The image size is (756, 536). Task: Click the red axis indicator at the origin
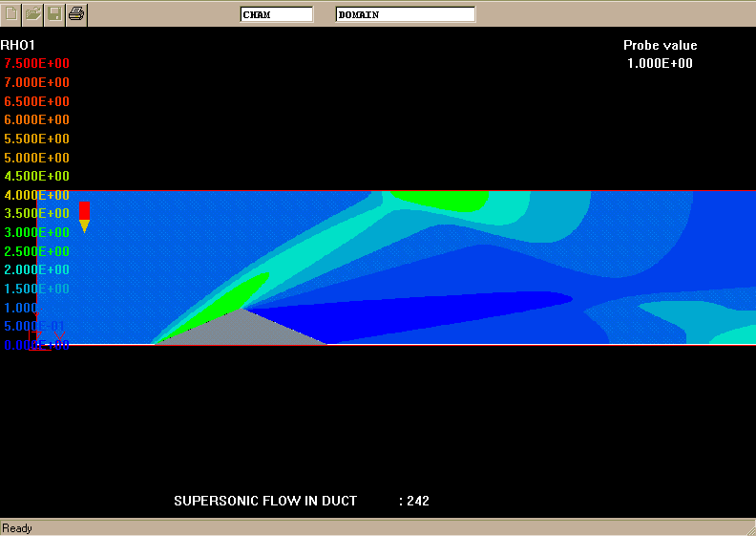(38, 342)
